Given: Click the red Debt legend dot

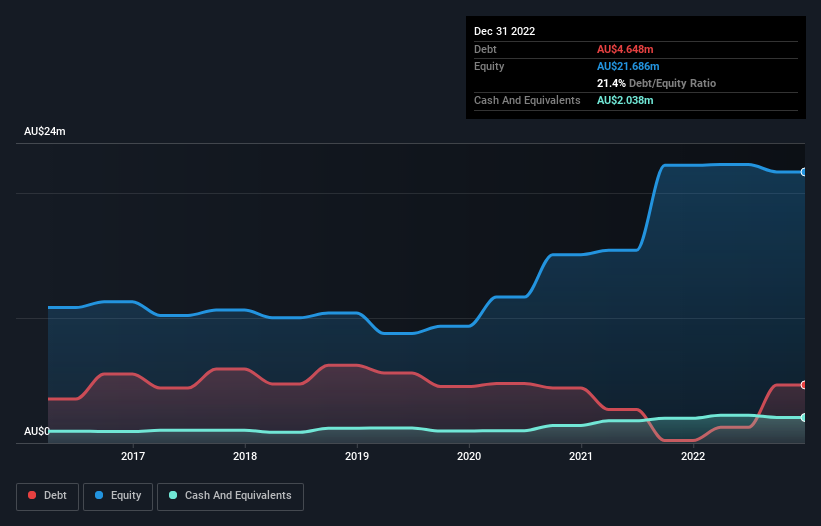Looking at the screenshot, I should coord(32,495).
